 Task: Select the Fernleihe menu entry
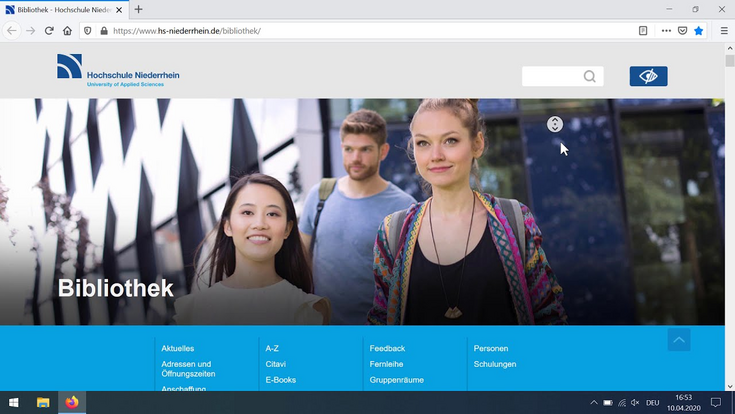click(x=387, y=364)
